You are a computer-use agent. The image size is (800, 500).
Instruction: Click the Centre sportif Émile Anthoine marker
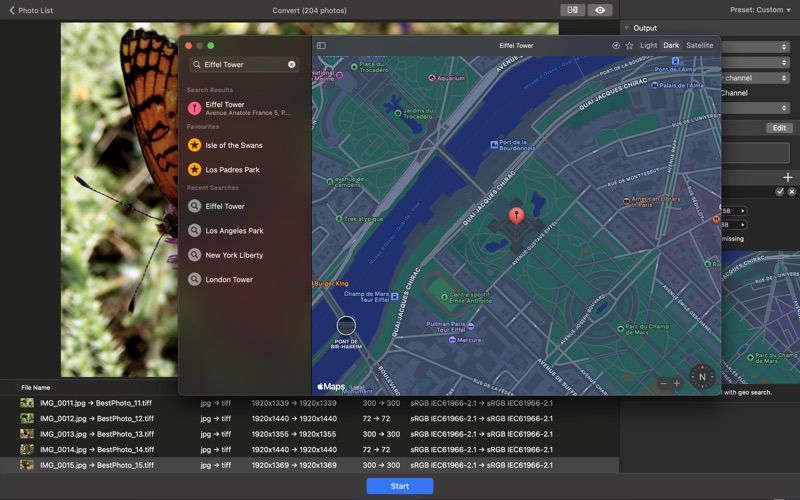pyautogui.click(x=444, y=296)
